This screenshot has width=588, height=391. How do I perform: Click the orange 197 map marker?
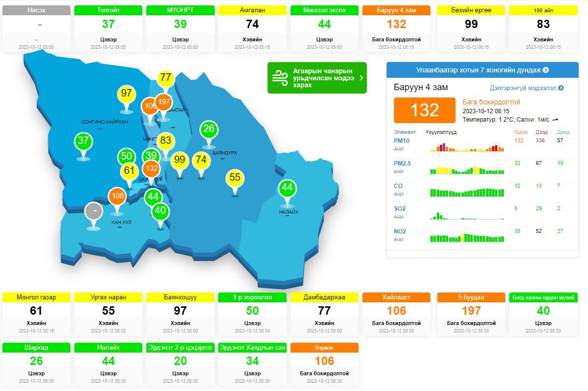click(x=164, y=102)
